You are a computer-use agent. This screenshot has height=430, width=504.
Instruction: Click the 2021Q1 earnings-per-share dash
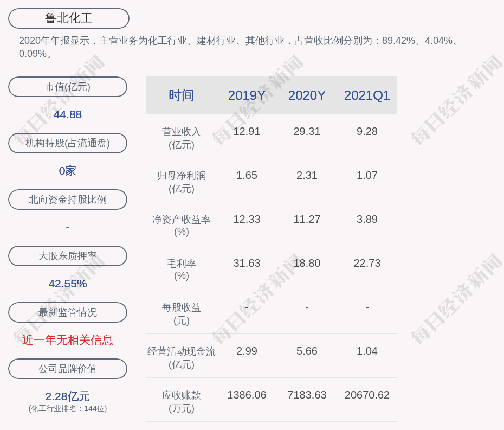pyautogui.click(x=367, y=307)
